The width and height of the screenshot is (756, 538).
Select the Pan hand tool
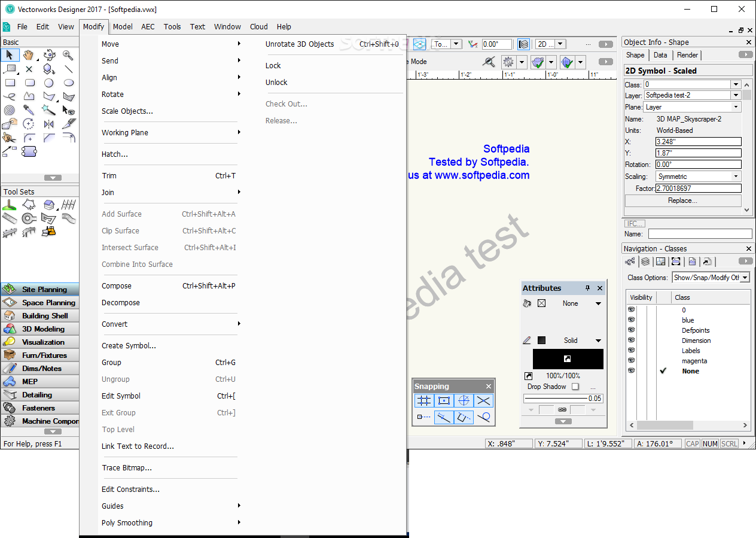pos(29,55)
